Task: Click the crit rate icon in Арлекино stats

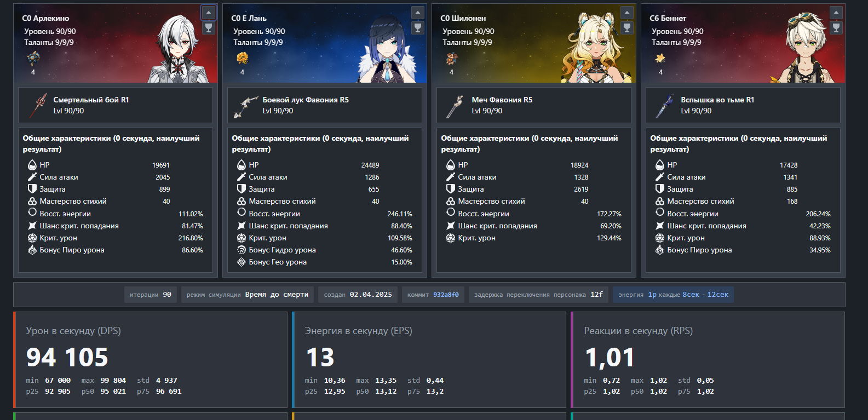Action: pos(32,226)
